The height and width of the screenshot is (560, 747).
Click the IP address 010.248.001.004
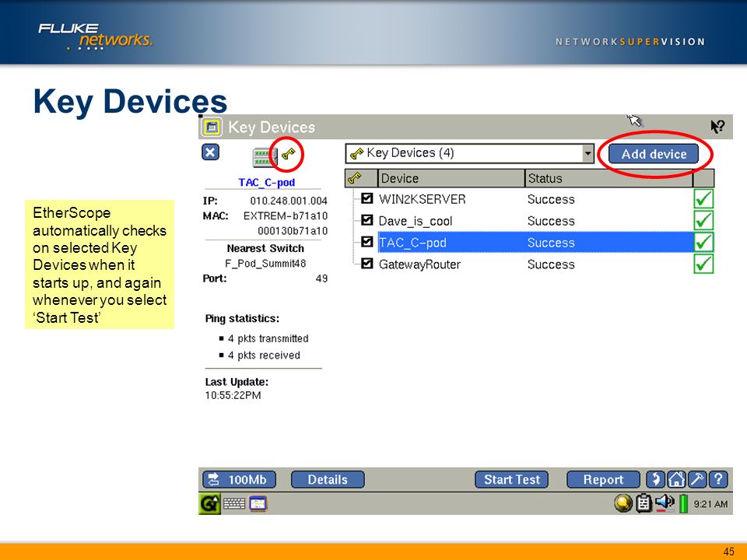tap(289, 201)
